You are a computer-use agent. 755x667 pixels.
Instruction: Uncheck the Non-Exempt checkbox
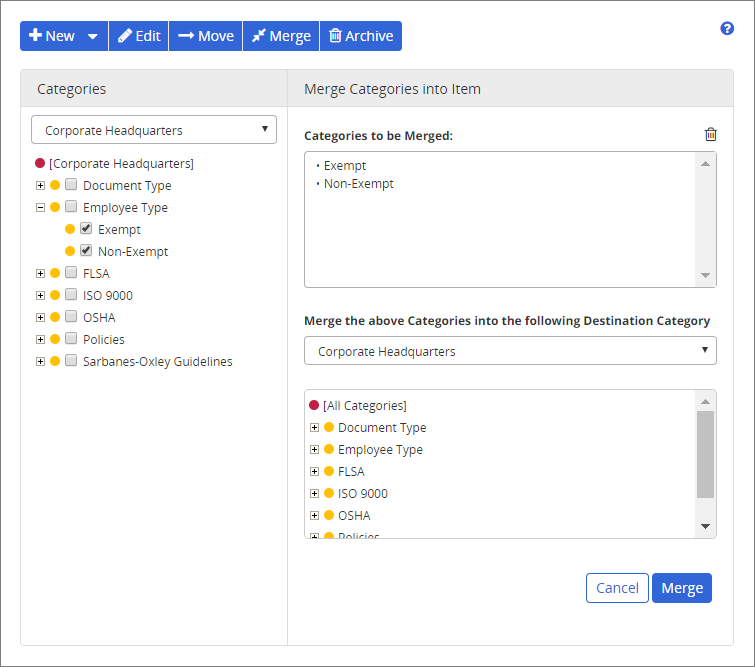(x=86, y=251)
